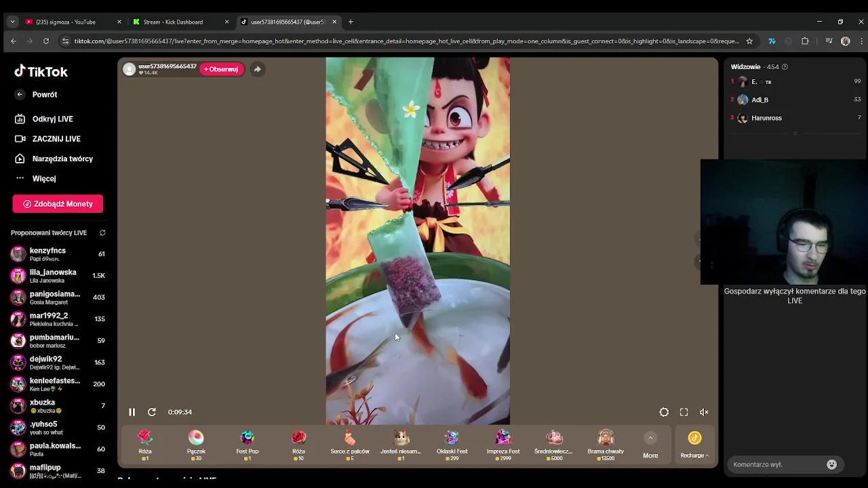Select xbuzka live avatar
This screenshot has height=488, width=868.
18,406
